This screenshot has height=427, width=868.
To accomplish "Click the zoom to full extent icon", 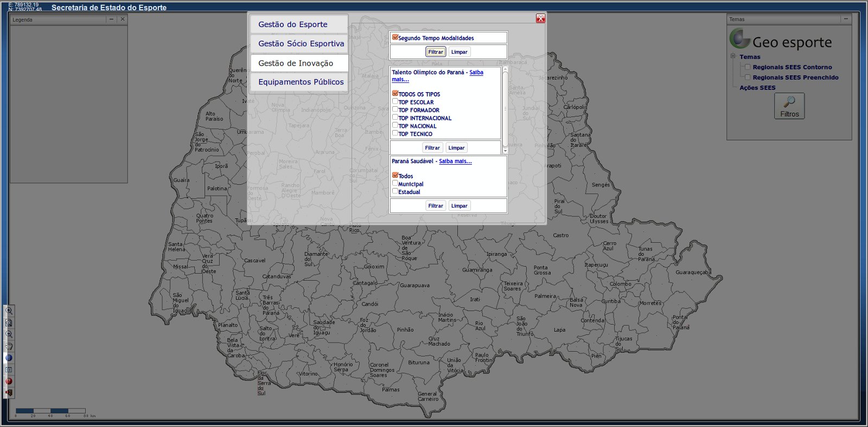I will (x=9, y=323).
